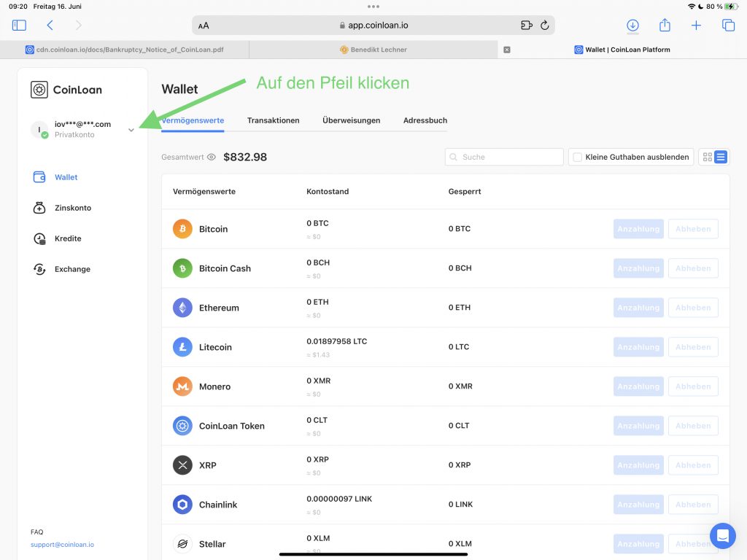This screenshot has width=747, height=560.
Task: Check Kleine Guthaben ausblenden checkbox
Action: tap(578, 157)
